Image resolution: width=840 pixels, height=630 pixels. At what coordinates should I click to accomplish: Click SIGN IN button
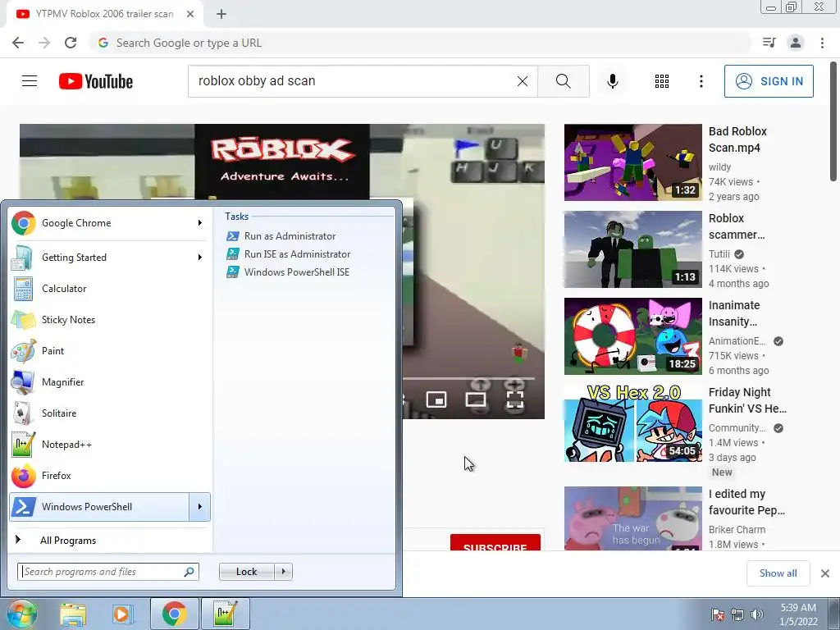click(x=769, y=81)
